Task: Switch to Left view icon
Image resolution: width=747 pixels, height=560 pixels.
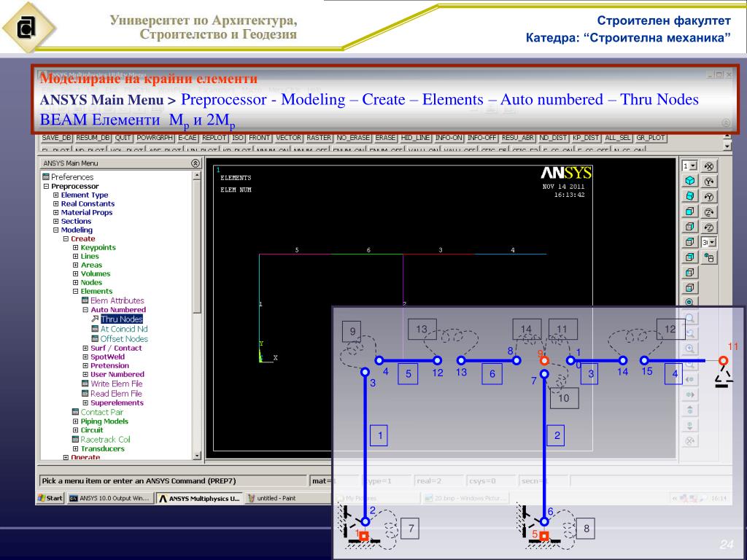Action: pos(689,273)
